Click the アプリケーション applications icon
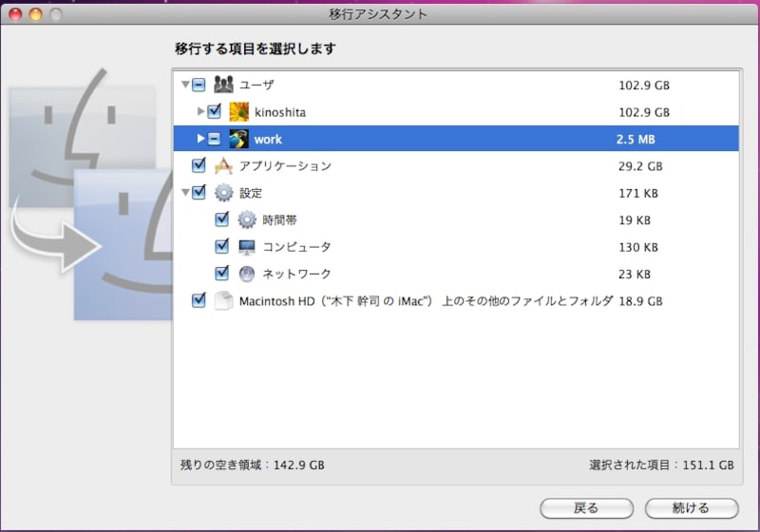 (223, 166)
